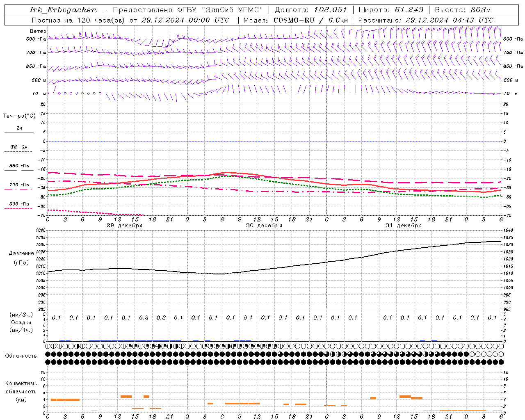Select the Долгота: 108.051 header field
525x420 pixels.
pyautogui.click(x=311, y=10)
